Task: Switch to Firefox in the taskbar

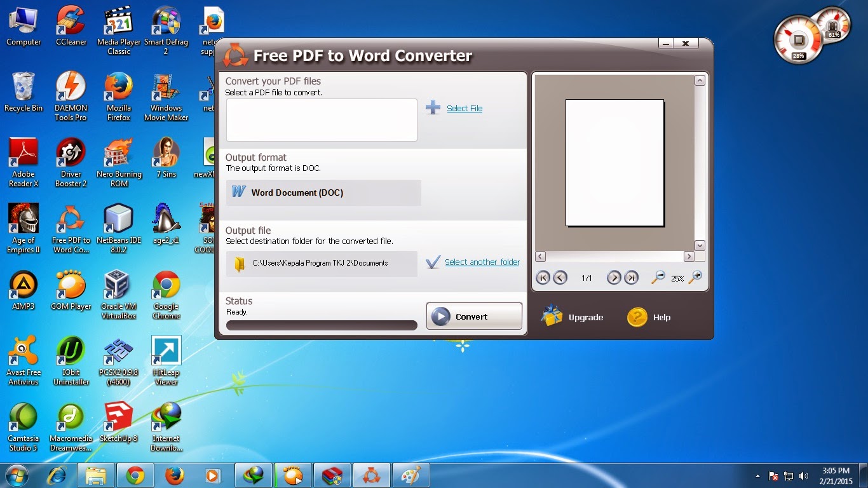Action: point(174,475)
